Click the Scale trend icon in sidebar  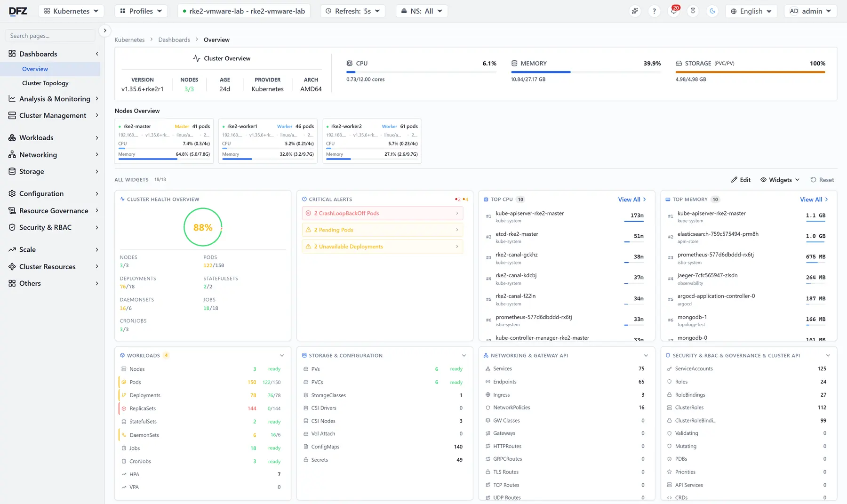(x=12, y=249)
